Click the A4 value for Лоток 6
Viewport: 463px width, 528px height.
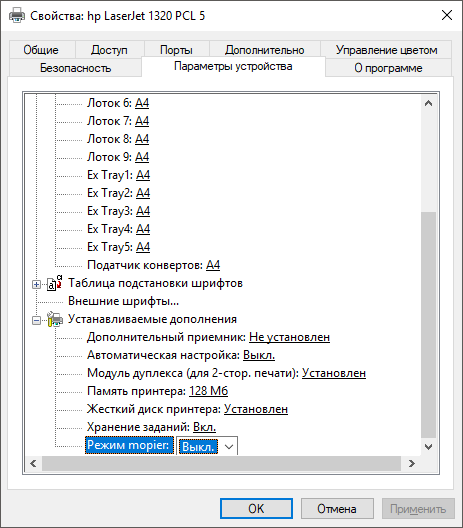pyautogui.click(x=142, y=103)
